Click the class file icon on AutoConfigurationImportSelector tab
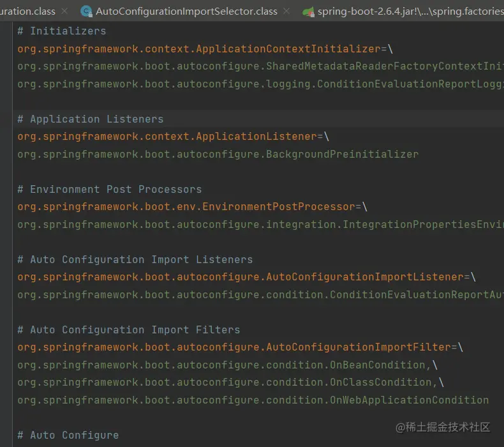Image resolution: width=504 pixels, height=447 pixels. [86, 11]
